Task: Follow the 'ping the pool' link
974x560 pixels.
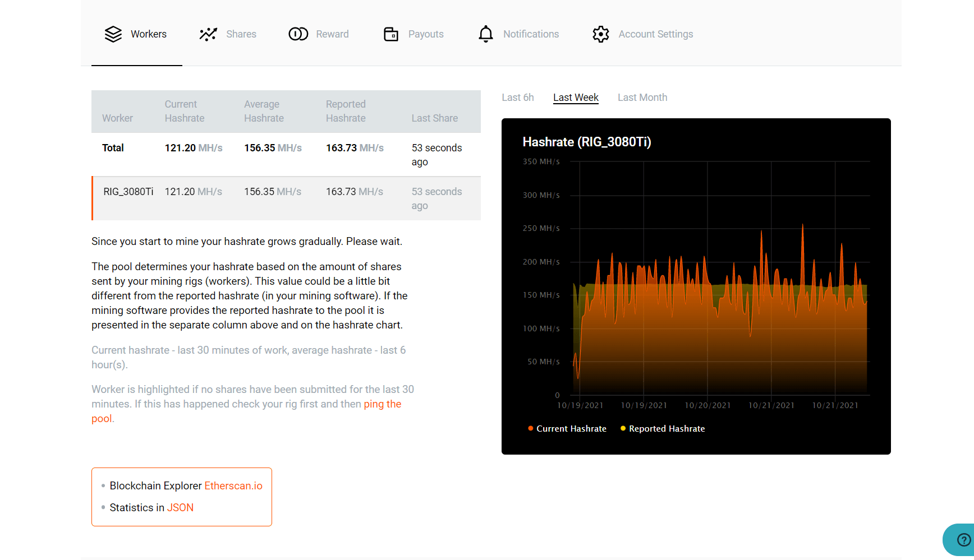Action: (382, 404)
